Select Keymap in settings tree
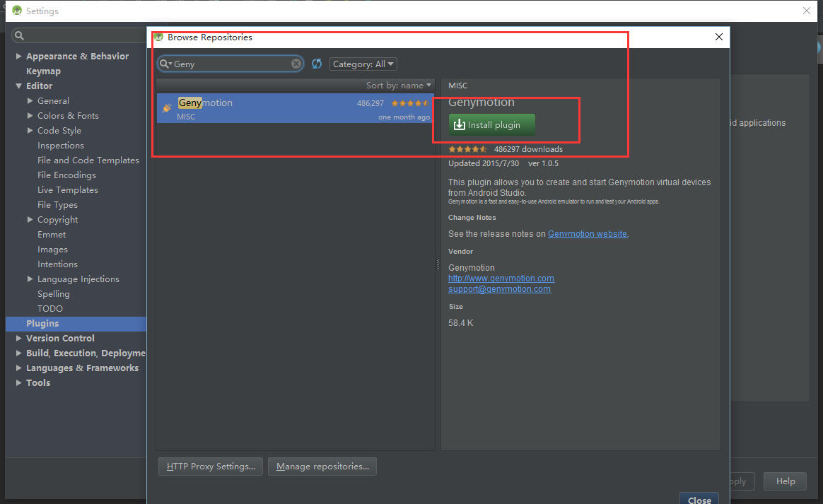 (44, 71)
